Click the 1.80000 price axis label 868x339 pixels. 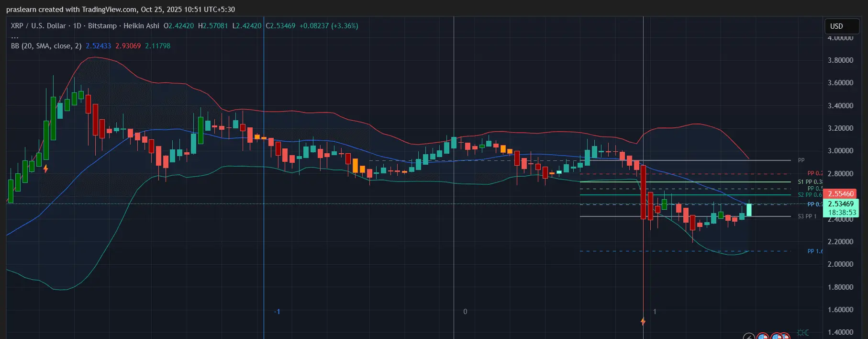coord(840,287)
